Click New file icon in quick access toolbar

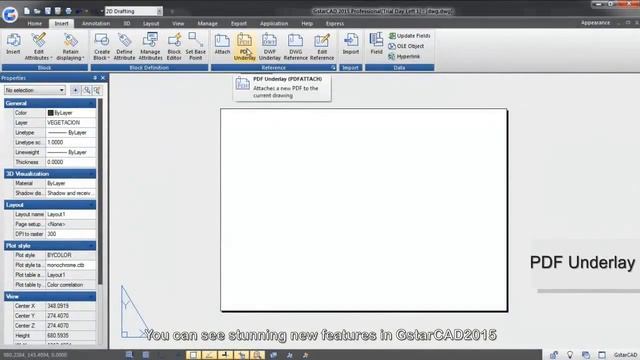pos(27,11)
